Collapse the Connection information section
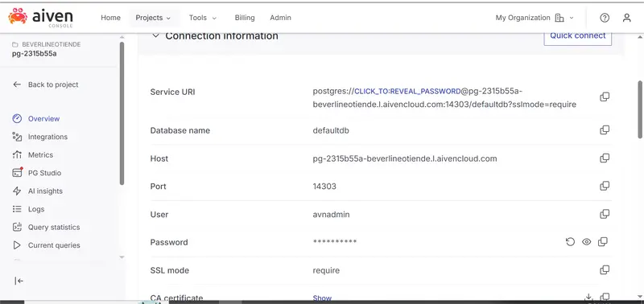 pyautogui.click(x=155, y=35)
